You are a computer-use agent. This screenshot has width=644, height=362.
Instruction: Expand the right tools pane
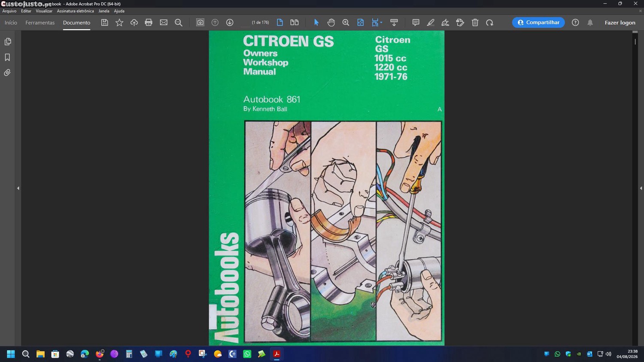pyautogui.click(x=641, y=188)
